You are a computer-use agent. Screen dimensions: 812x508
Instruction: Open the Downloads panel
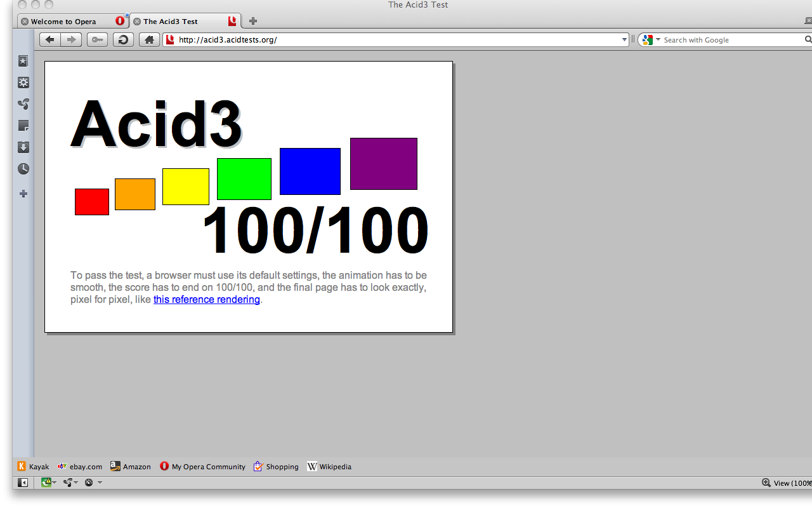pyautogui.click(x=23, y=147)
